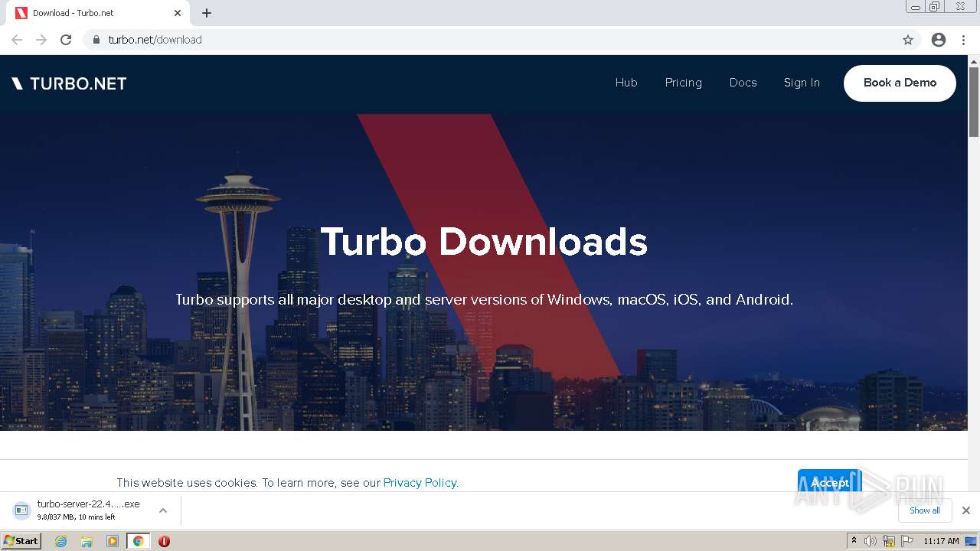Expand the turbo-server download options chevron
980x551 pixels.
point(162,510)
